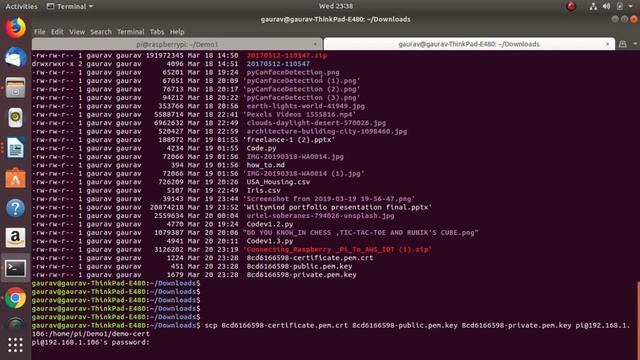The image size is (640, 360).
Task: Click Codev1.3.py in listing
Action: [x=270, y=241]
